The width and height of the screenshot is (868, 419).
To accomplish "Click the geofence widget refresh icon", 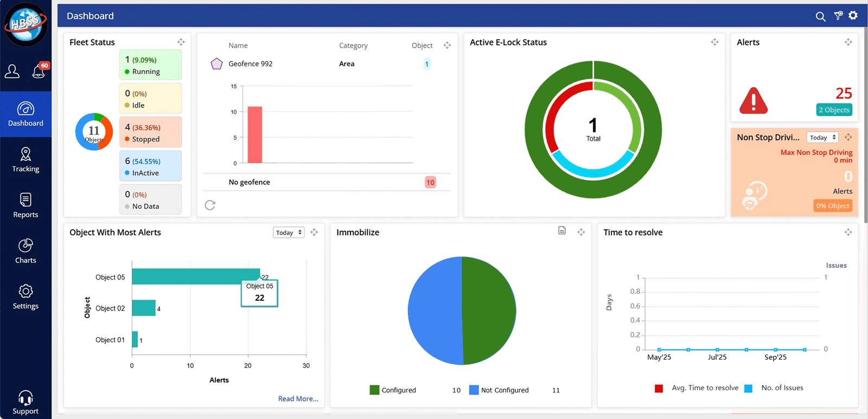I will click(x=210, y=205).
